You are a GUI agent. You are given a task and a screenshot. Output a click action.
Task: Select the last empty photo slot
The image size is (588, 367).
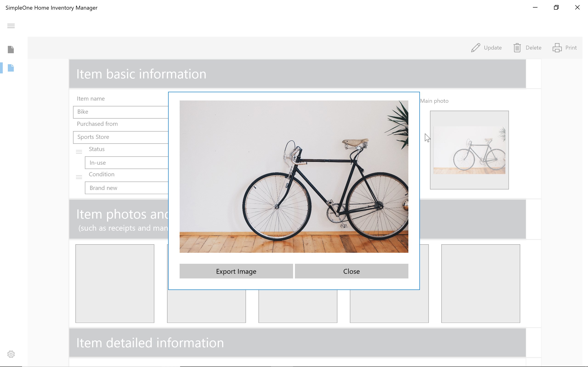point(480,284)
